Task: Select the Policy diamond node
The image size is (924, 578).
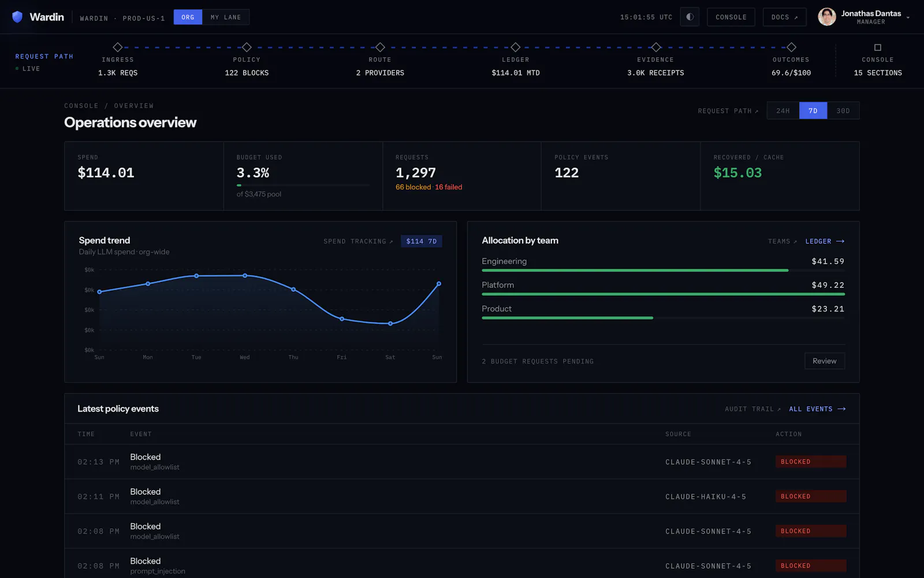Action: click(247, 47)
